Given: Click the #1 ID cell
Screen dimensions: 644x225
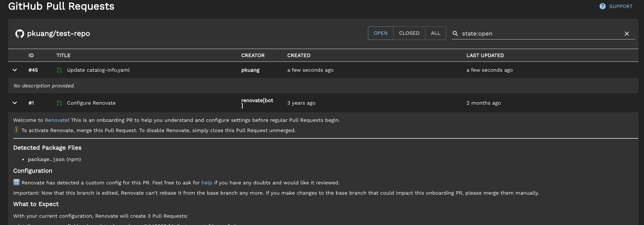Looking at the screenshot, I should tap(31, 103).
